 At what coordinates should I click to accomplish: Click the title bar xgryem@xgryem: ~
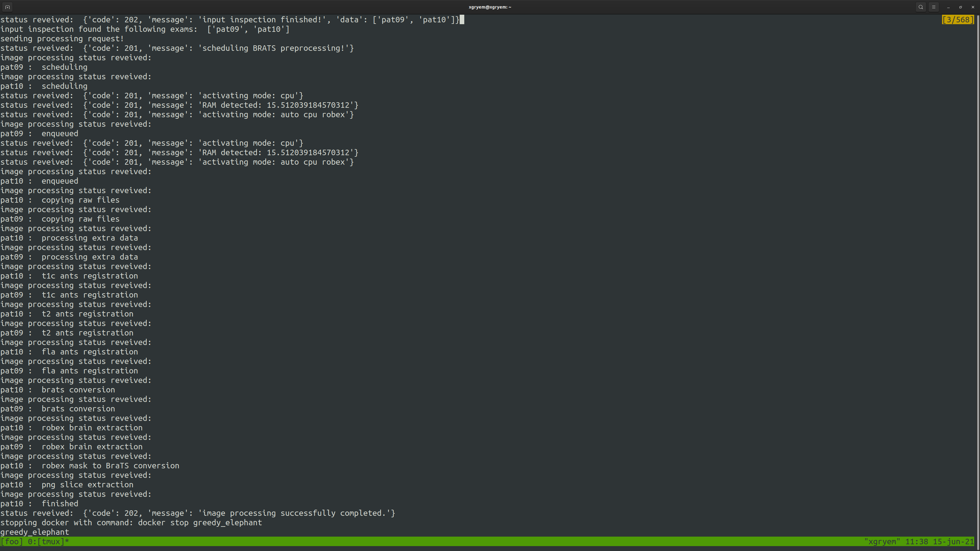click(x=489, y=7)
